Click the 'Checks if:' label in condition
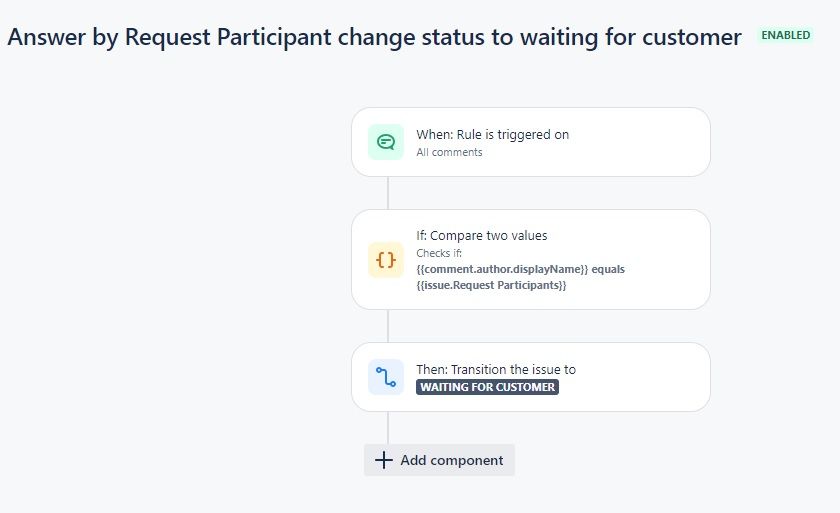840x513 pixels. (x=439, y=253)
